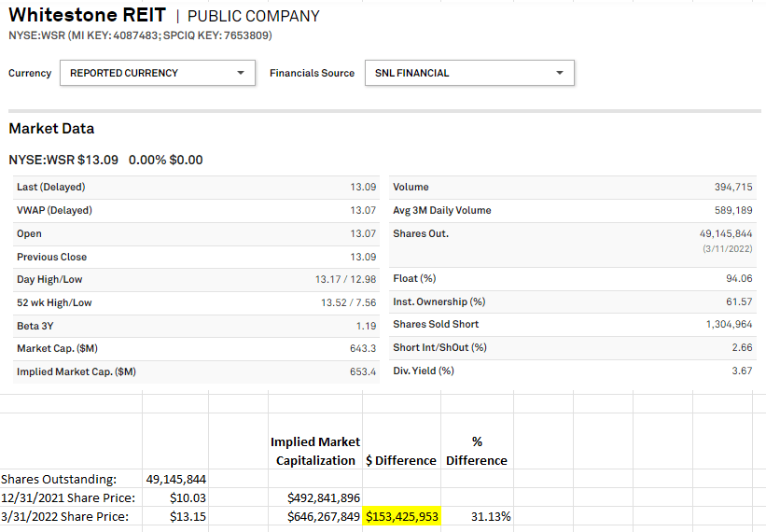This screenshot has height=532, width=766.
Task: Select the Beta 3Y row
Action: 196,326
